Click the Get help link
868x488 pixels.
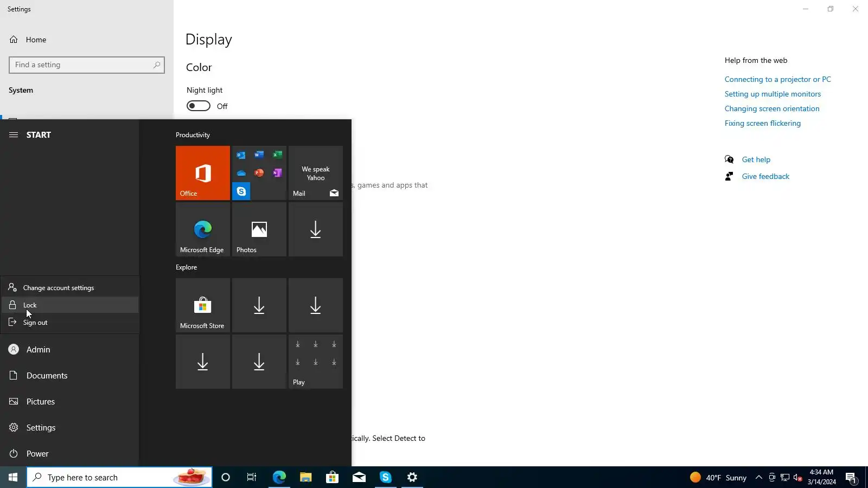[x=756, y=159]
